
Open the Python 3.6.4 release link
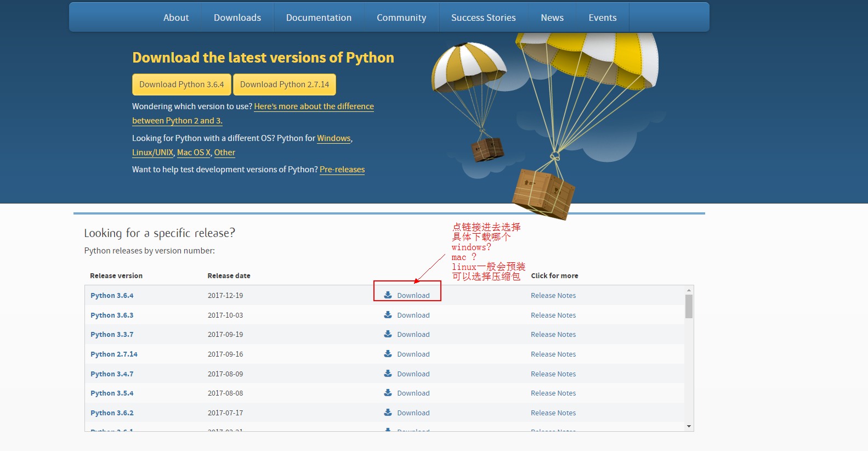click(x=112, y=295)
